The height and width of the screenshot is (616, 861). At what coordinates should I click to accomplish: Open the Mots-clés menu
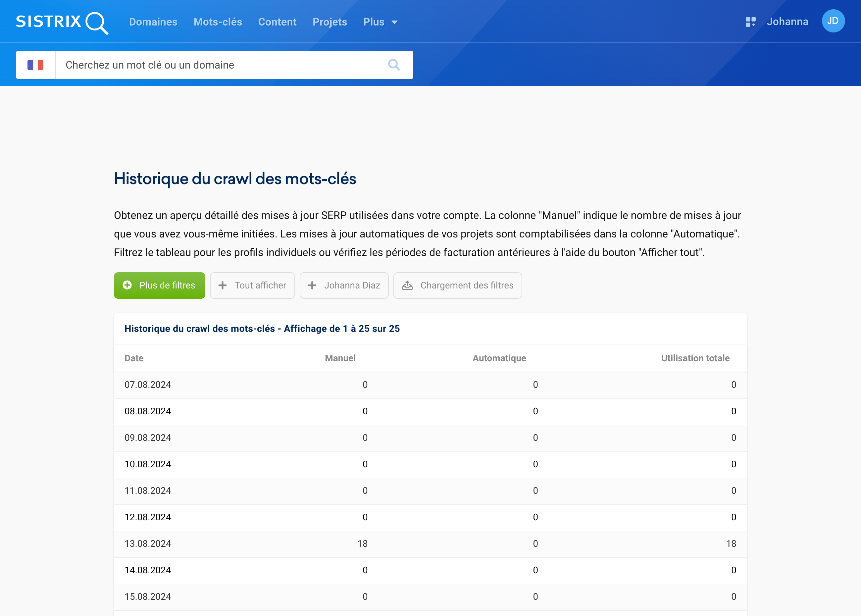point(218,22)
